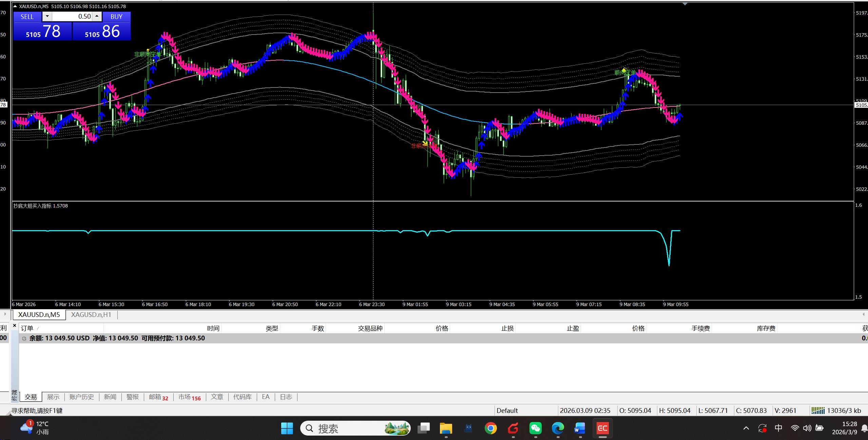The height and width of the screenshot is (440, 868).
Task: Increase lot size with the up arrow
Action: pyautogui.click(x=97, y=16)
